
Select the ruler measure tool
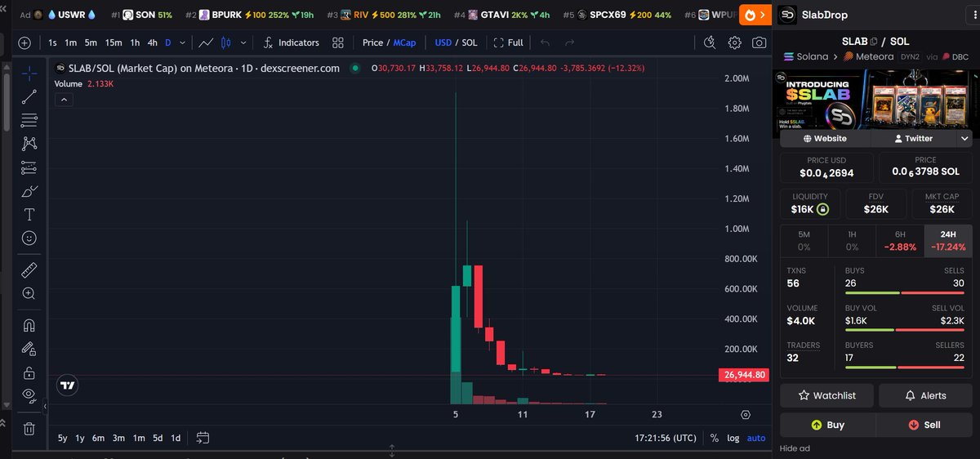[x=29, y=270]
